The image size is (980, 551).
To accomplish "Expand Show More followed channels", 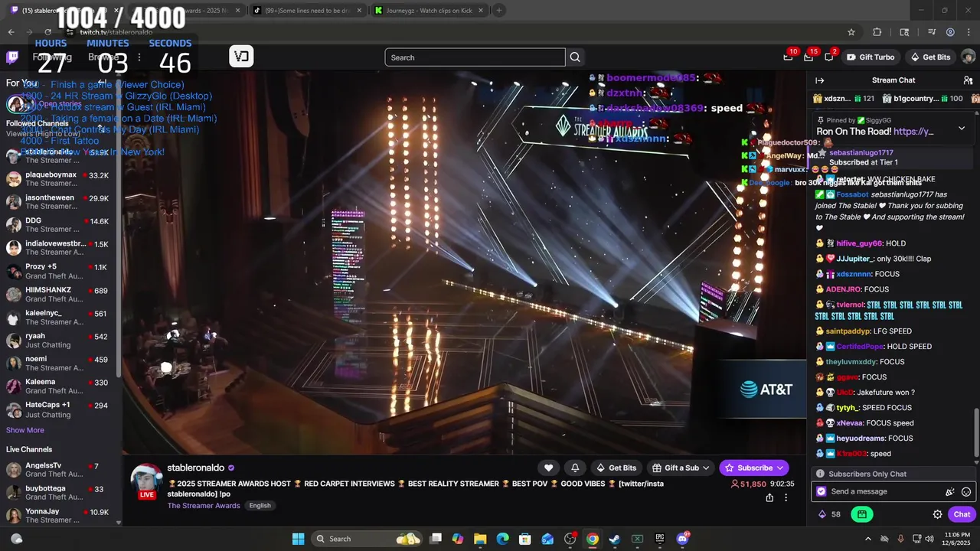I will pyautogui.click(x=25, y=430).
